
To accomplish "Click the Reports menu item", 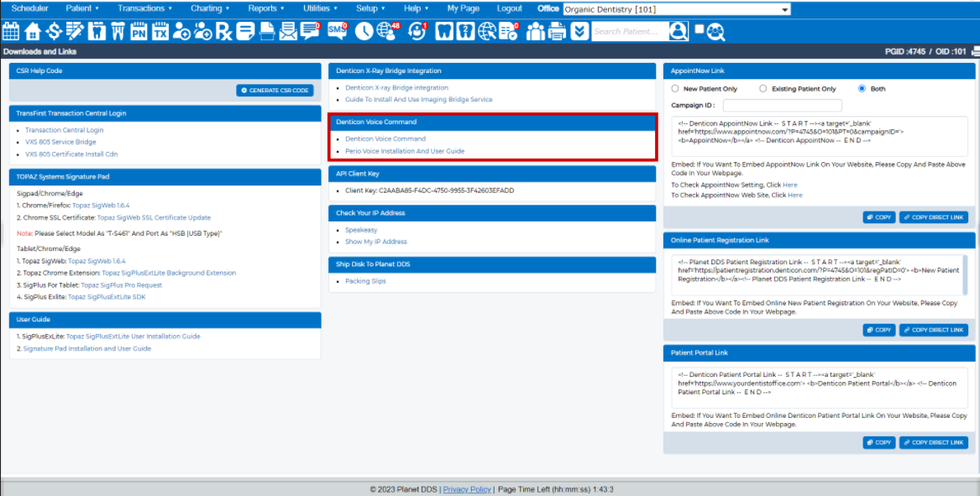I will click(266, 8).
